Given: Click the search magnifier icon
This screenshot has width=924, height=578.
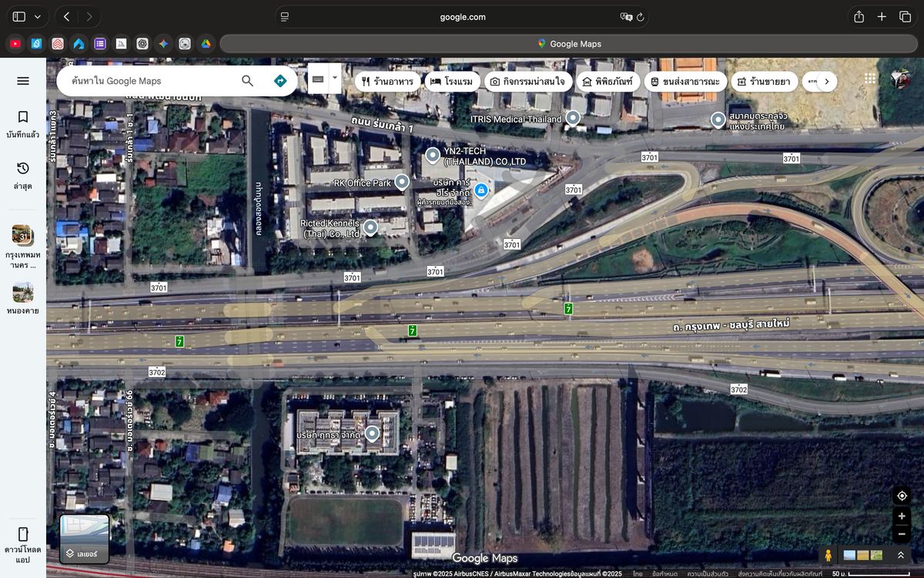Looking at the screenshot, I should pos(247,81).
